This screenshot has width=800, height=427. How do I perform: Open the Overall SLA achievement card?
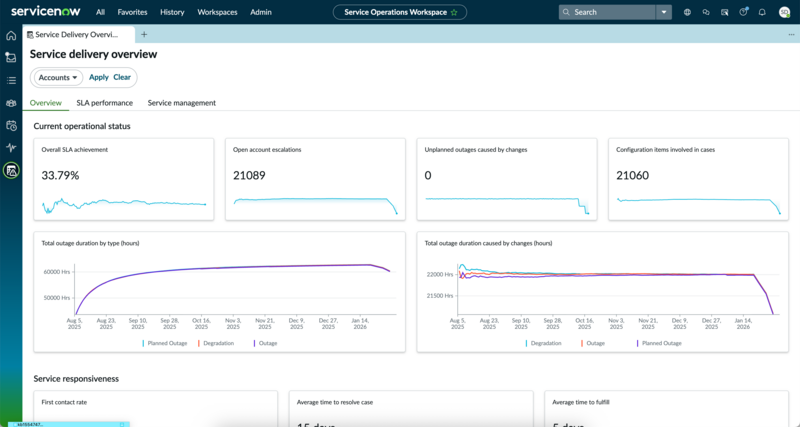pyautogui.click(x=124, y=179)
